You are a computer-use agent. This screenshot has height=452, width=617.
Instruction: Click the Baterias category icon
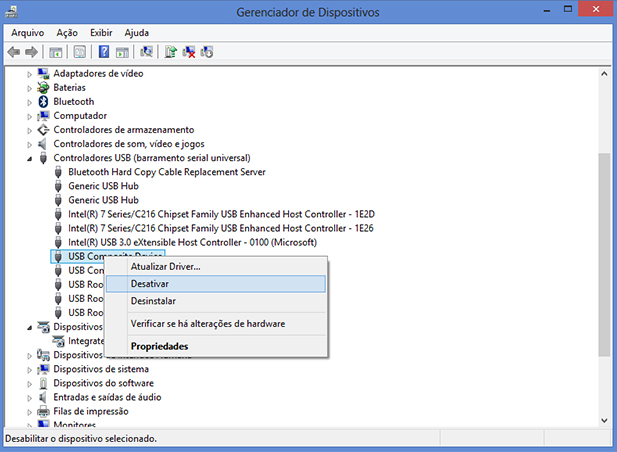(43, 87)
